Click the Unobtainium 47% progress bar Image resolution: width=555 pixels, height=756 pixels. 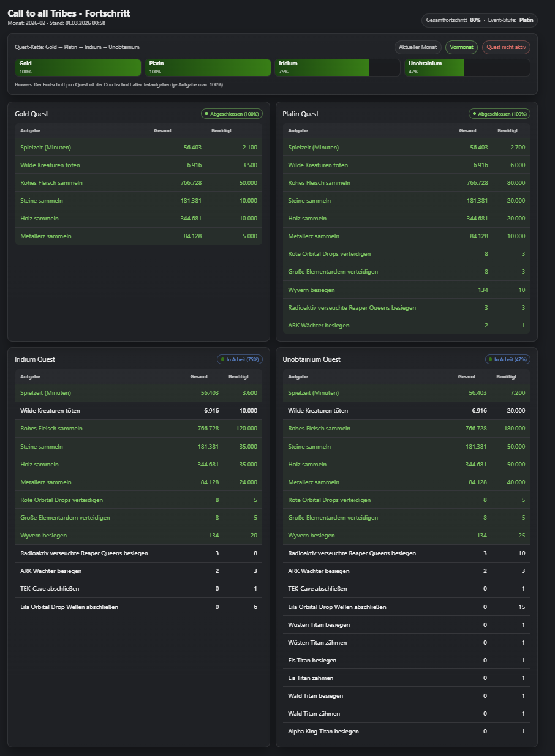pyautogui.click(x=467, y=67)
